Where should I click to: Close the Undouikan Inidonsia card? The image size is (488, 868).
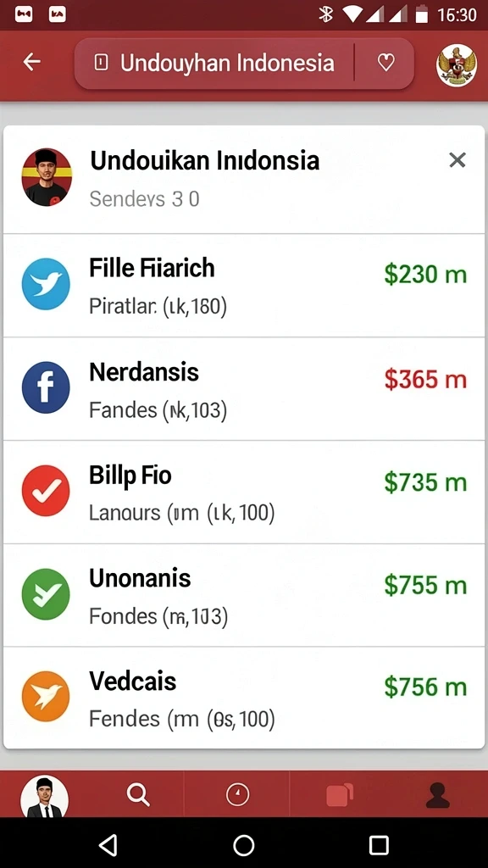coord(457,160)
